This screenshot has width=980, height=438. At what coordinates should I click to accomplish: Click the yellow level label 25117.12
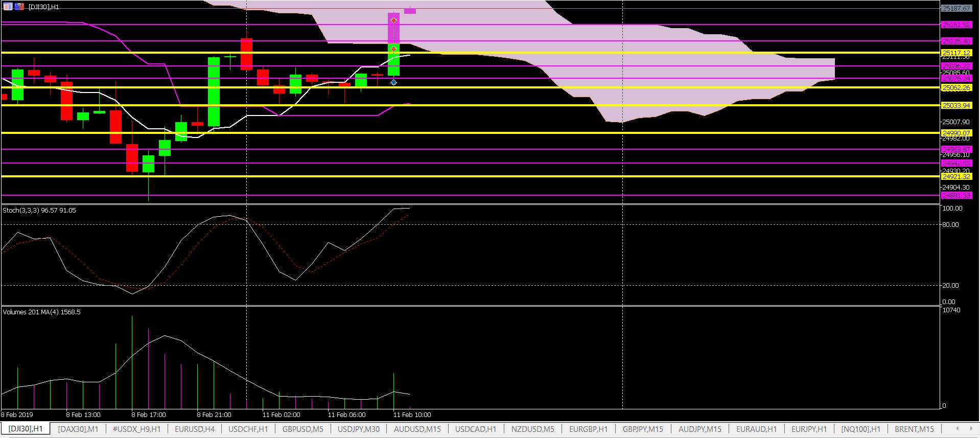click(956, 53)
